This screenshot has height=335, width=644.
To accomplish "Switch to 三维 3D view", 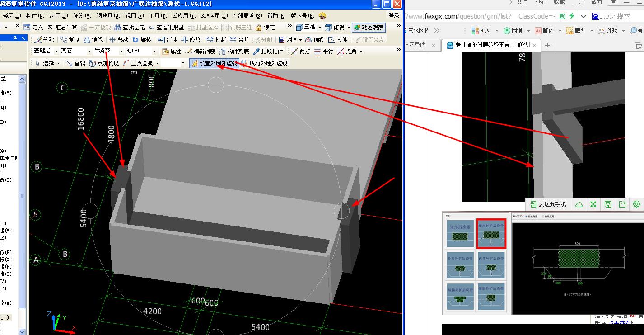I will (305, 28).
